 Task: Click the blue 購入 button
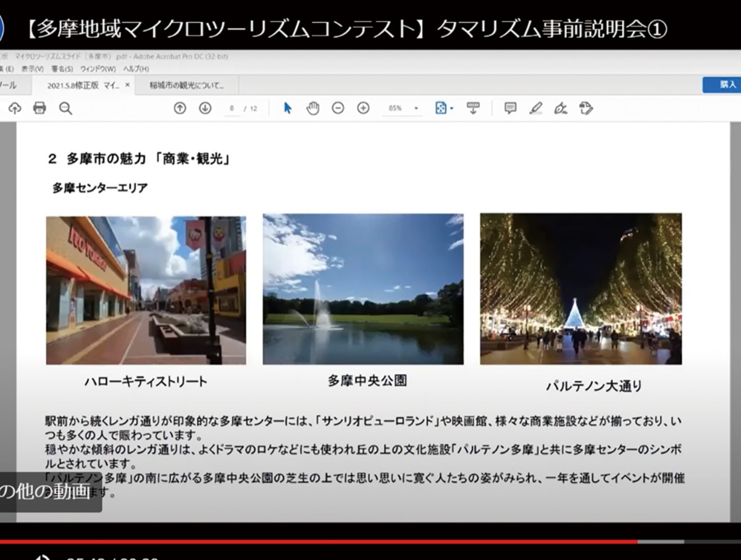724,85
